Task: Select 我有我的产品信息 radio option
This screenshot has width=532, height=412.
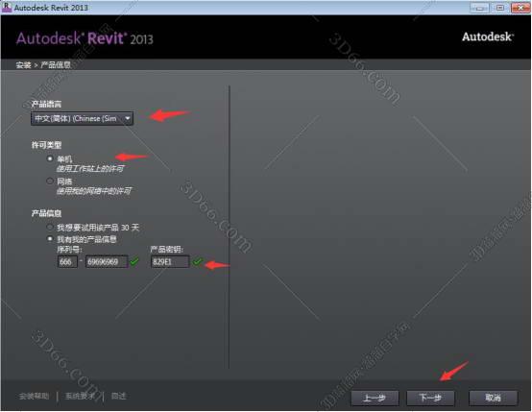Action: 50,239
